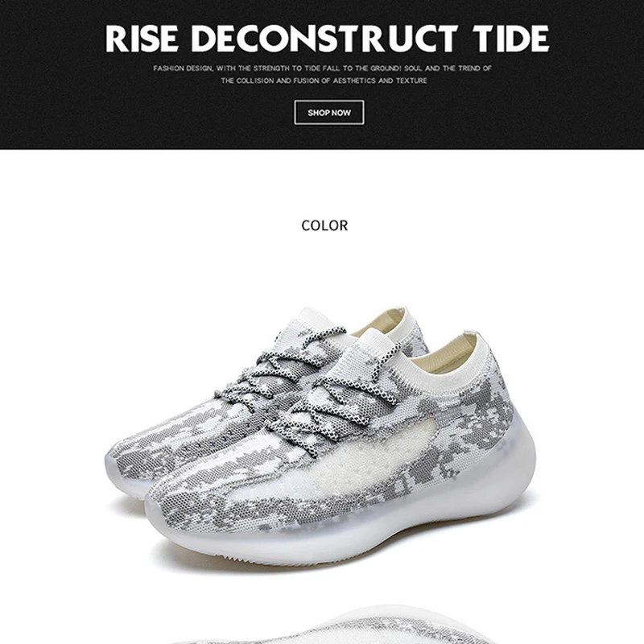Click the COLLISION AND FUSION text line

[x=324, y=80]
